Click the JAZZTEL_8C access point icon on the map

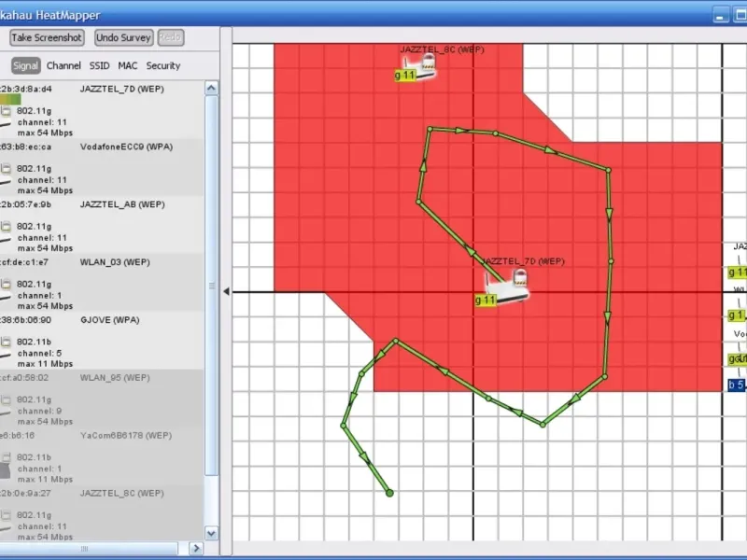pos(422,66)
